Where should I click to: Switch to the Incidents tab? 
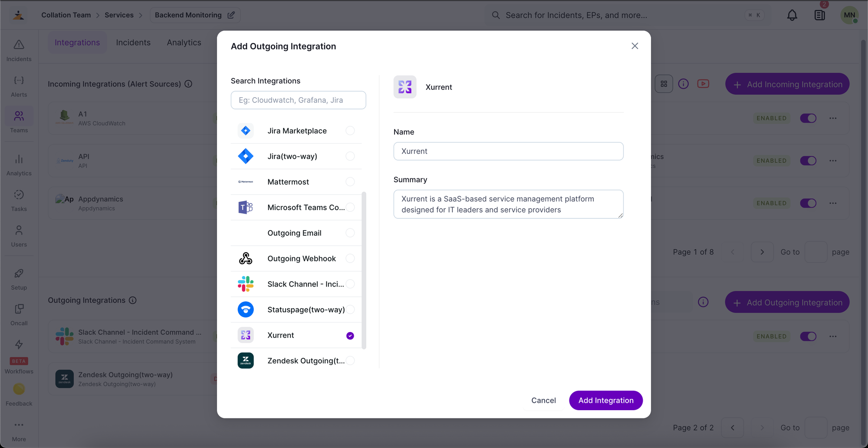133,43
